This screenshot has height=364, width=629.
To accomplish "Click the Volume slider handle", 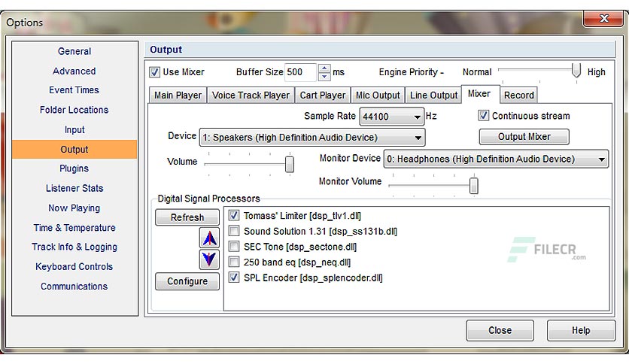I will (x=289, y=164).
